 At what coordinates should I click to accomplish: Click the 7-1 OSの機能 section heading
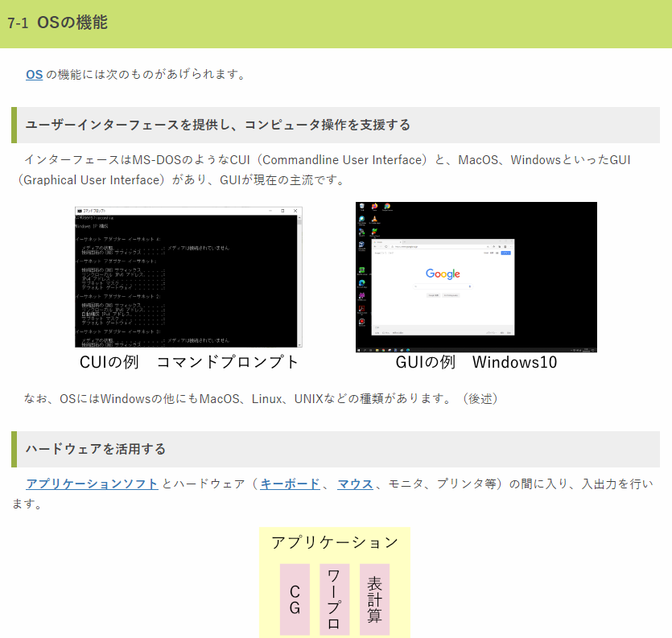coord(57,23)
